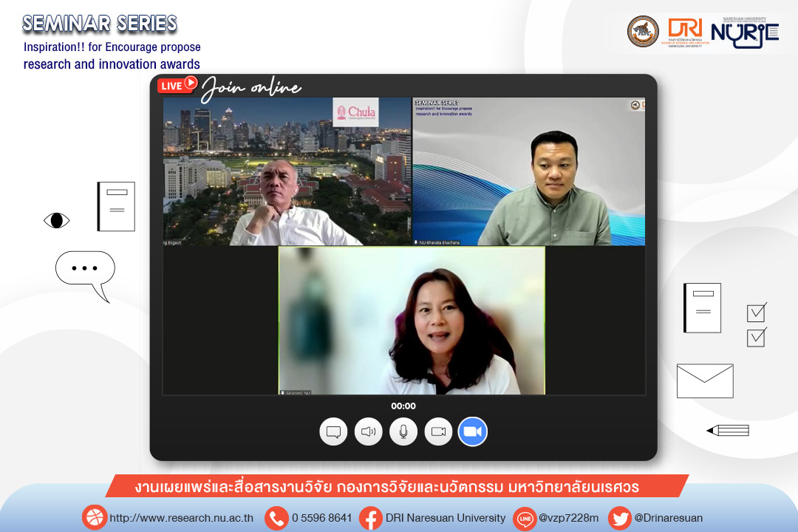Open the research.nu.ac.th website link
Image resolution: width=798 pixels, height=532 pixels.
[x=181, y=518]
